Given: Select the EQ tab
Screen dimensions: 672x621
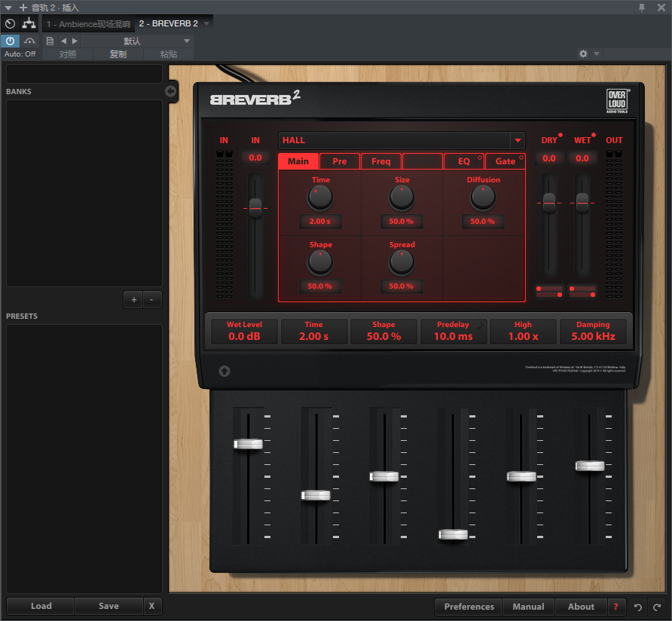Looking at the screenshot, I should click(x=464, y=161).
